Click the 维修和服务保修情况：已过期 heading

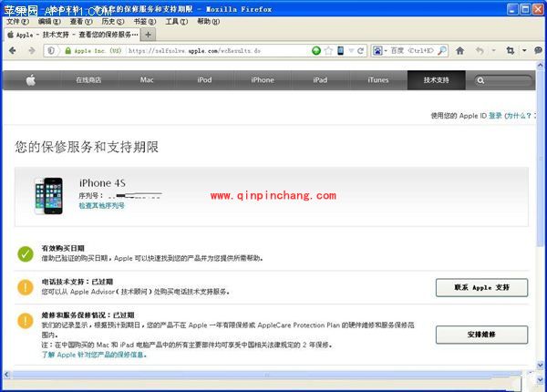(88, 315)
